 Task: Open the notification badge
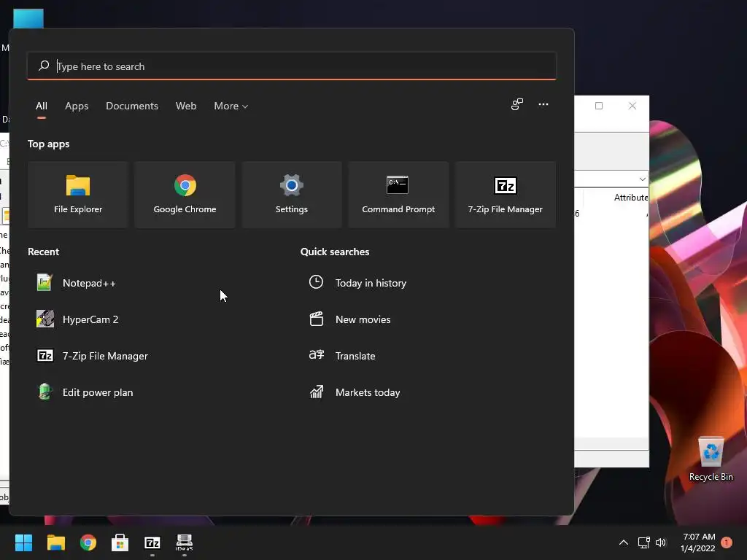click(727, 542)
